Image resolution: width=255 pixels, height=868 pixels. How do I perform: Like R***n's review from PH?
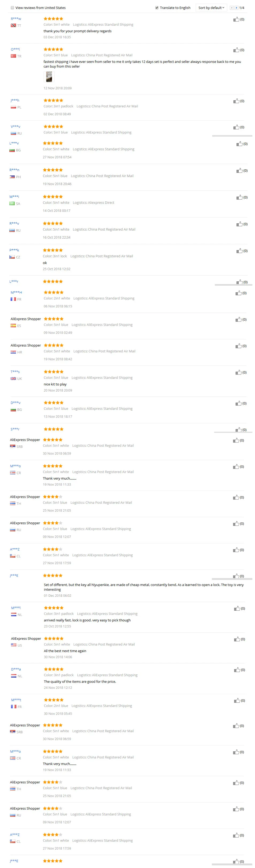tap(239, 170)
